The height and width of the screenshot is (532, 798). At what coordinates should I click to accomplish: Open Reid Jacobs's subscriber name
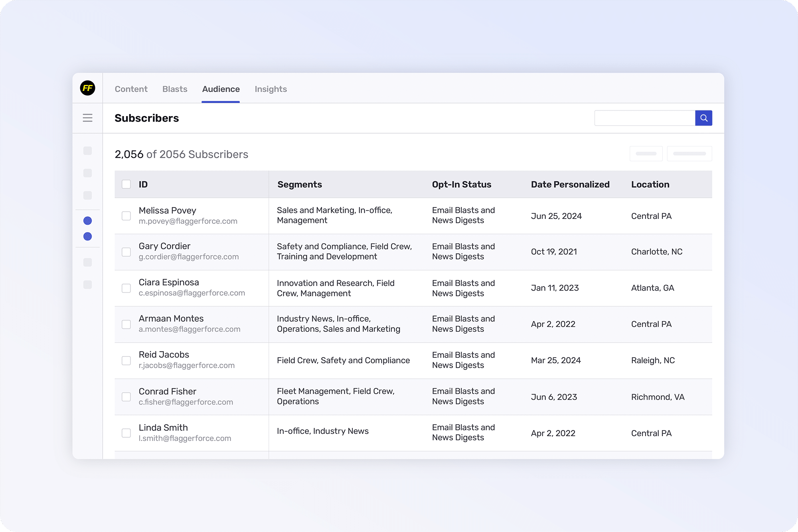click(x=164, y=355)
